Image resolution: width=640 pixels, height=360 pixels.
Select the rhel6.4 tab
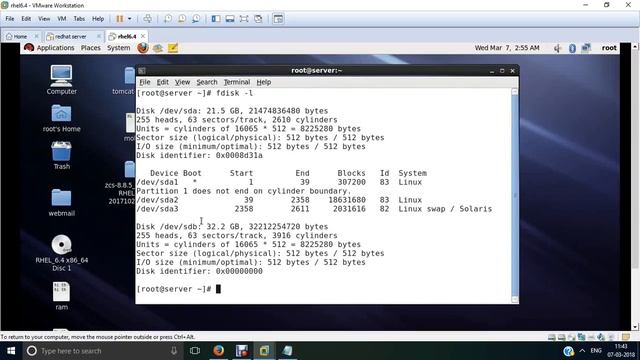pyautogui.click(x=127, y=36)
